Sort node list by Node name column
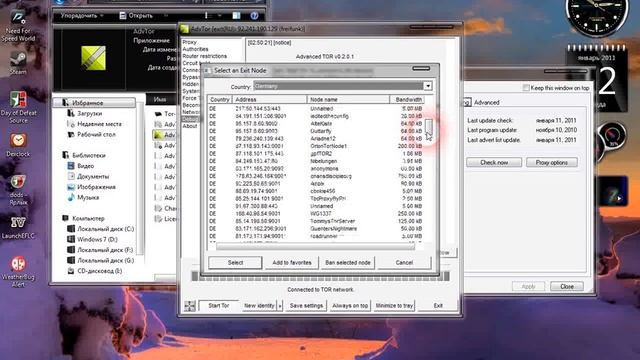Image resolution: width=640 pixels, height=360 pixels. coord(348,100)
